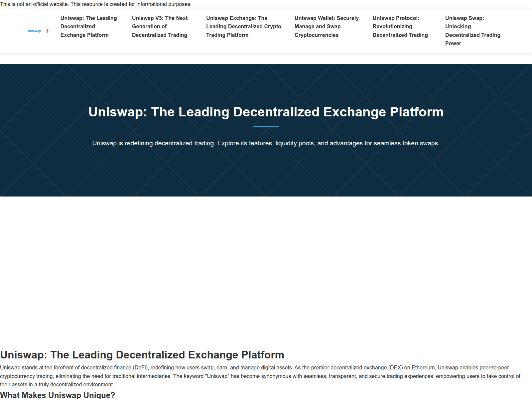Open 'Uniswap V3: The Next Generation' nav link
Image resolution: width=532 pixels, height=399 pixels.
click(x=160, y=27)
